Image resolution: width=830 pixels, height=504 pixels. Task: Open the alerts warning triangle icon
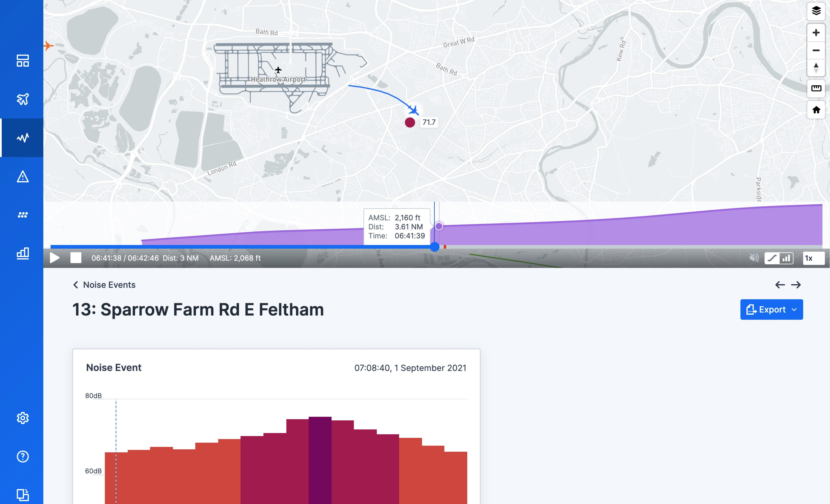(23, 176)
